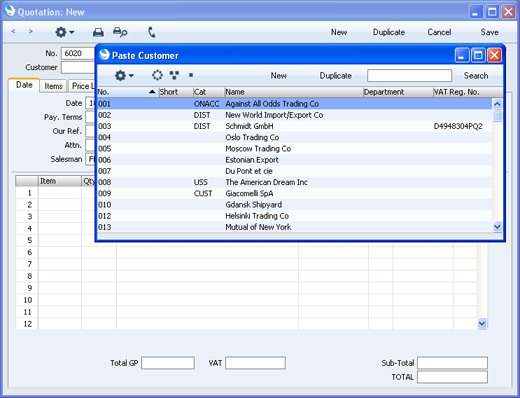
Task: Select The American Dream Inc row
Action: 294,182
